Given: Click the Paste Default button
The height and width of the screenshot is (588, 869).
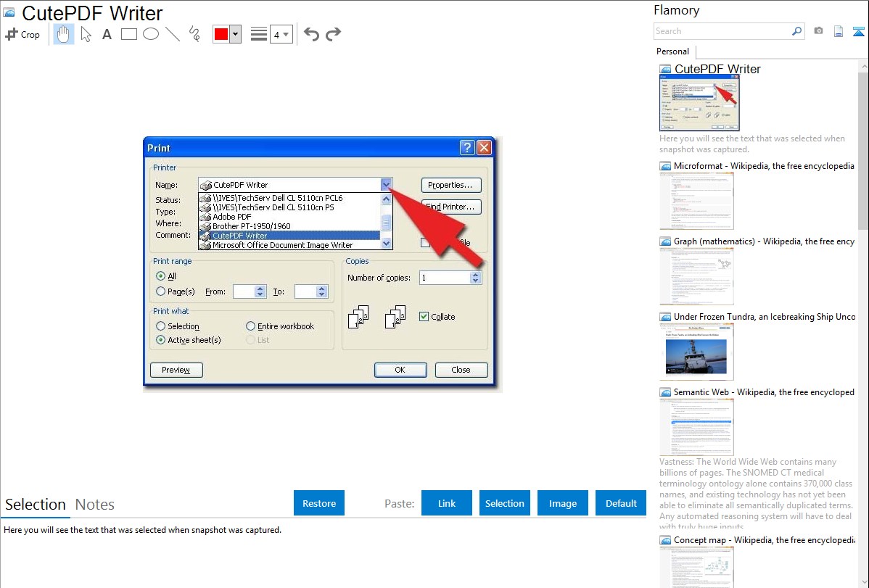Looking at the screenshot, I should pos(621,503).
